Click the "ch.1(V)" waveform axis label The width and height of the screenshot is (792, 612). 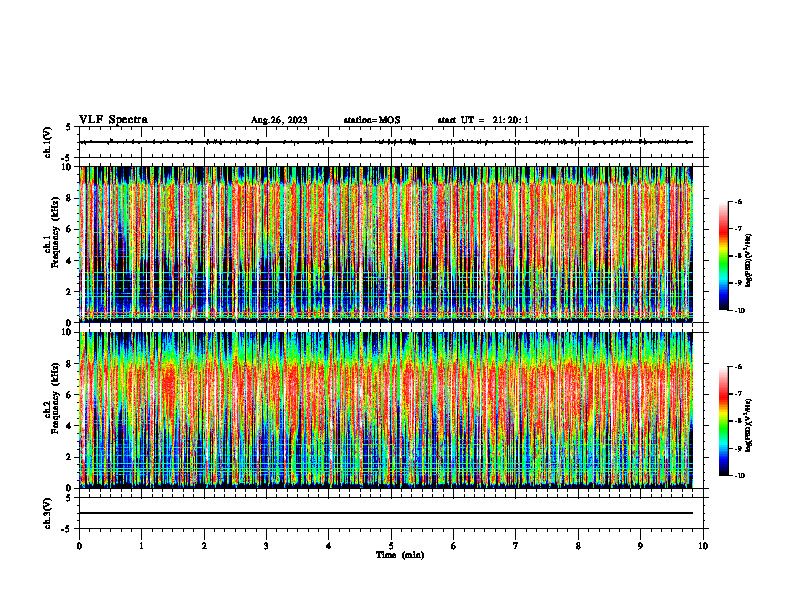[47, 142]
